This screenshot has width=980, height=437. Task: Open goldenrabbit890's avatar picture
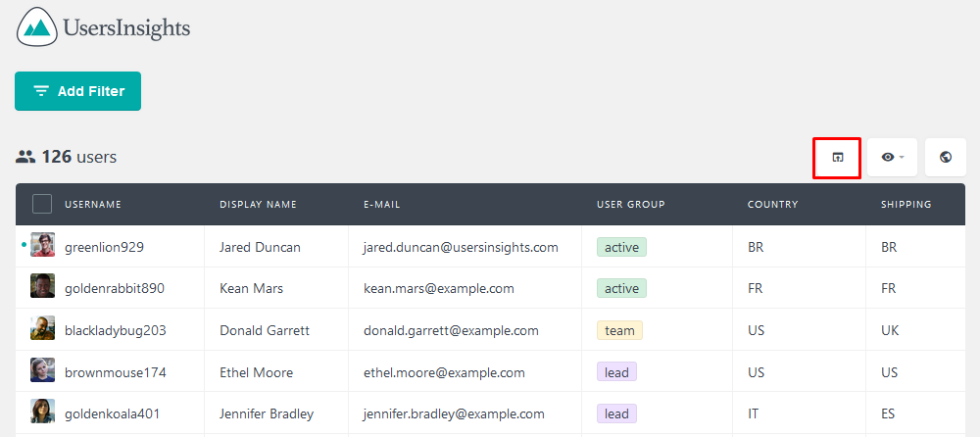click(42, 286)
